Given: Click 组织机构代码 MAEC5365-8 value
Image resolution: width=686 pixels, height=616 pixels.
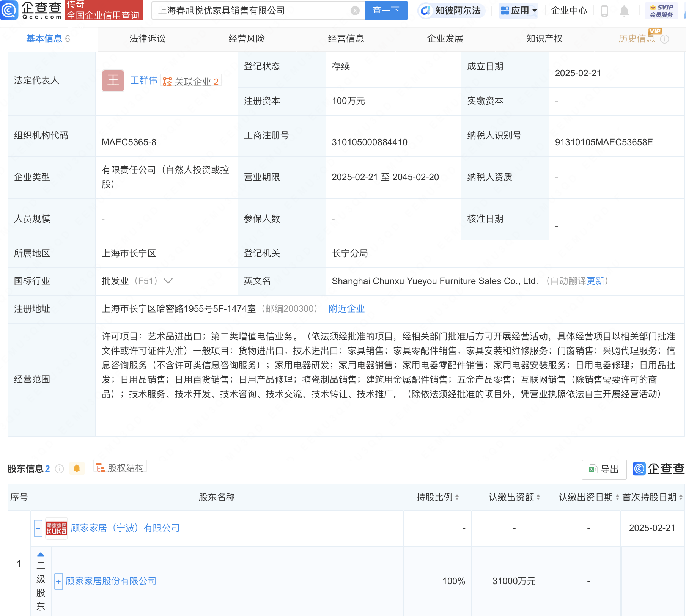Looking at the screenshot, I should (129, 142).
